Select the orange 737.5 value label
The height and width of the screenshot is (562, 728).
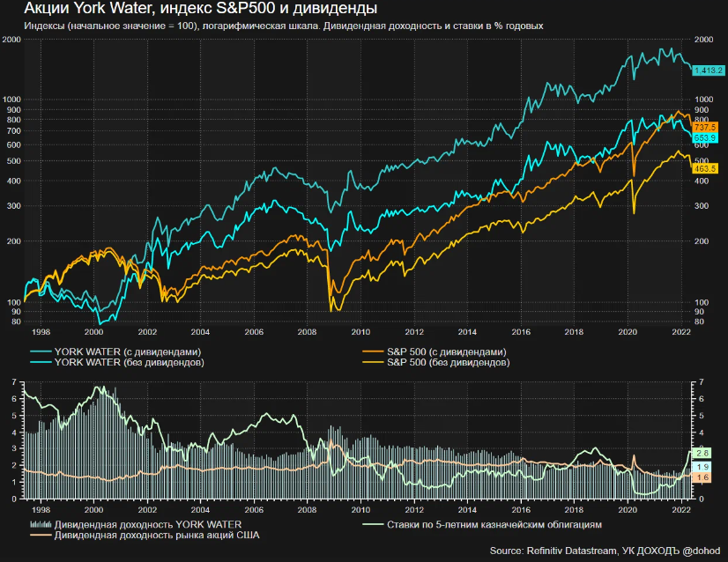(x=705, y=128)
